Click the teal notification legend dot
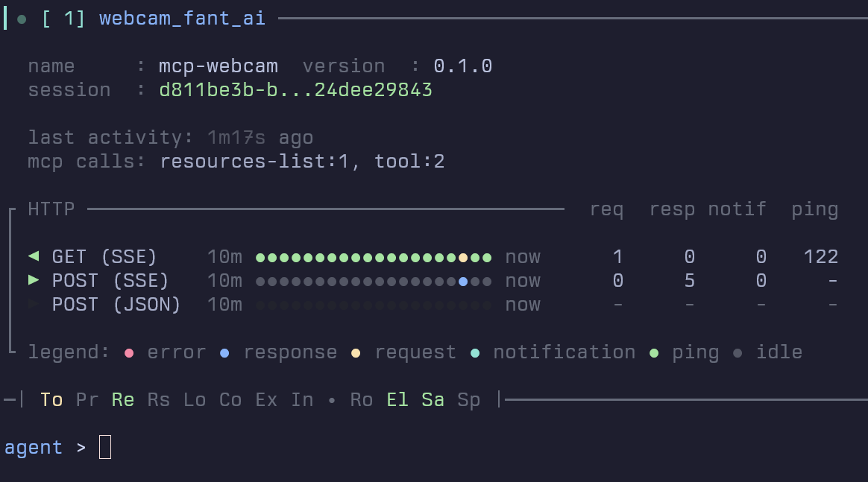Screen dimensions: 868x482 point(475,352)
